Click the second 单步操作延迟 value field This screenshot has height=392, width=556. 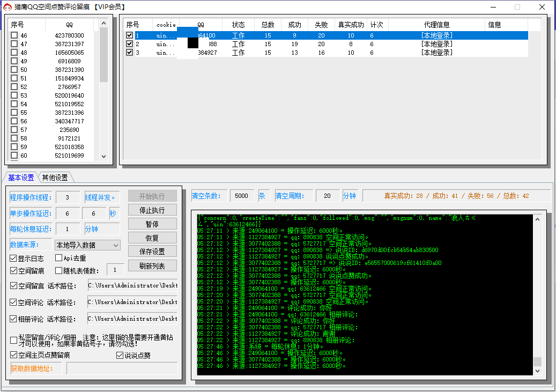pos(94,213)
